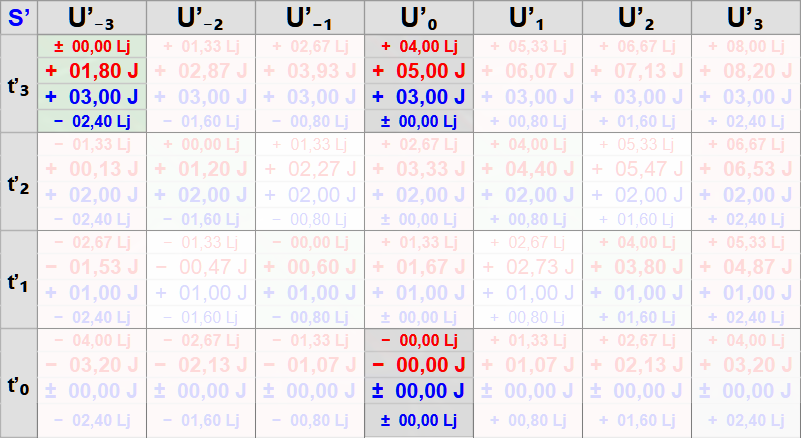Click − 04,00 Lj in row t'₀ under U'₋₃
Image resolution: width=801 pixels, height=438 pixels.
tap(92, 341)
